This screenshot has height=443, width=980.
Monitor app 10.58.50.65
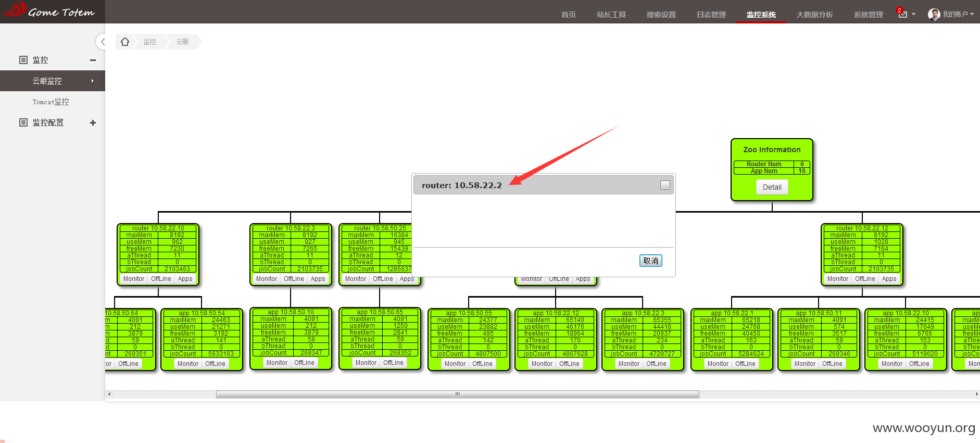coord(366,363)
